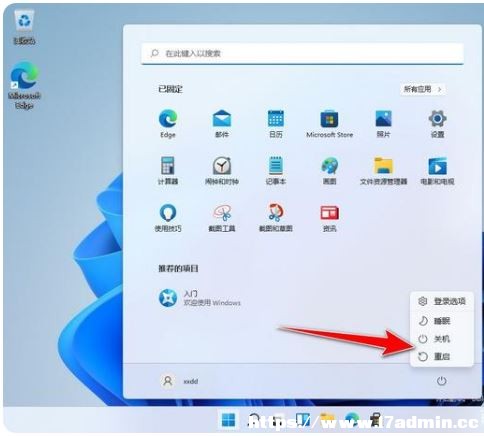This screenshot has height=436, width=484.
Task: Select the Microsoft Edge desktop shortcut
Action: [x=24, y=85]
